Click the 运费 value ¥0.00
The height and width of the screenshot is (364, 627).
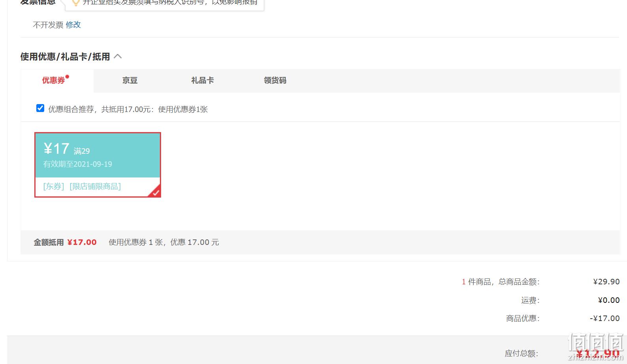(609, 300)
